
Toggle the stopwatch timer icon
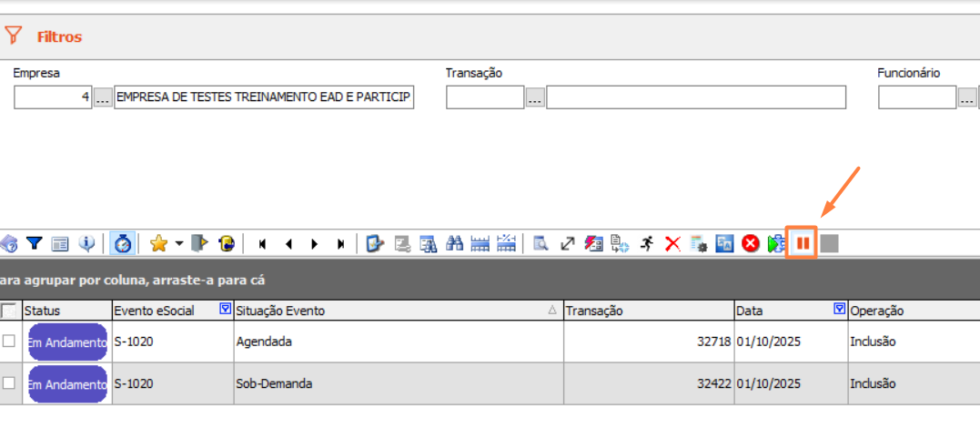click(x=122, y=243)
